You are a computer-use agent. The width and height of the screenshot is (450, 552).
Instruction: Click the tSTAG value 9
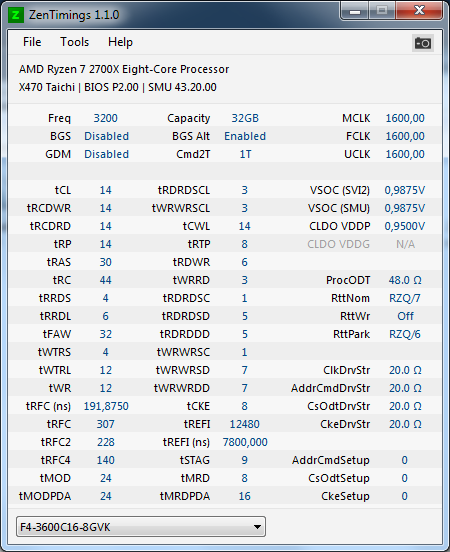[245, 460]
